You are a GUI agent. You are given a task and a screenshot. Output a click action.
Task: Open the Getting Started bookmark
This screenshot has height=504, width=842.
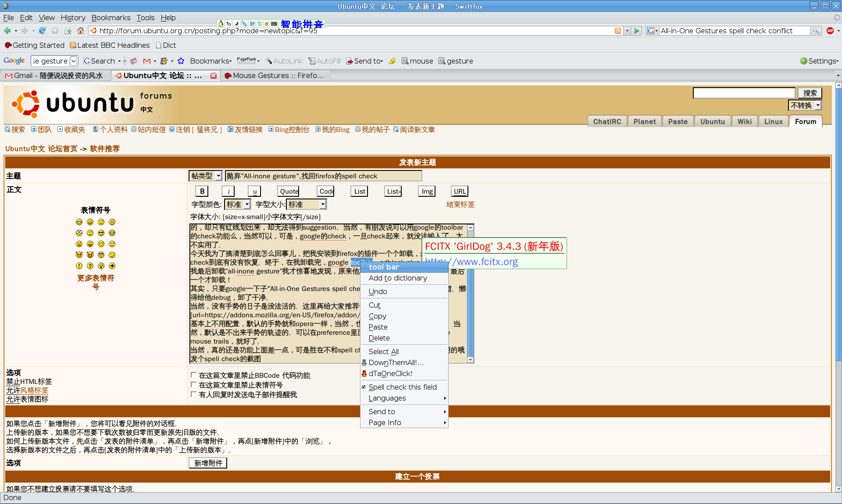(34, 45)
